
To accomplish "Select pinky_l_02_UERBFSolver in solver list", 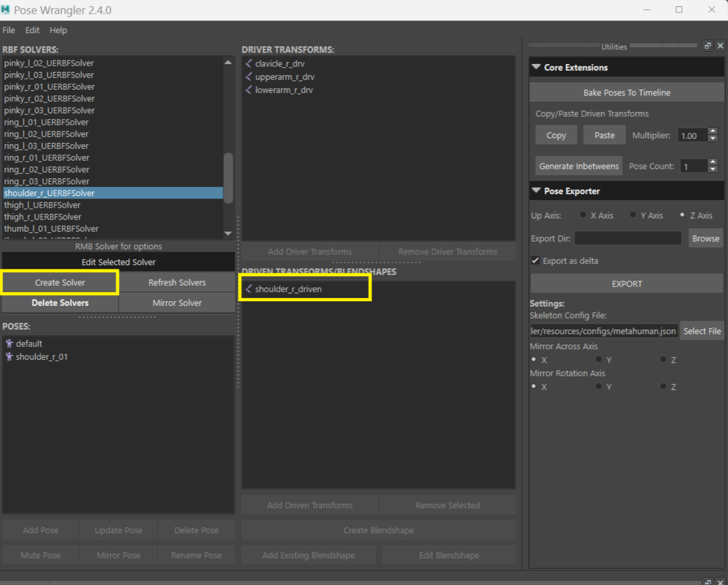I will tap(113, 63).
